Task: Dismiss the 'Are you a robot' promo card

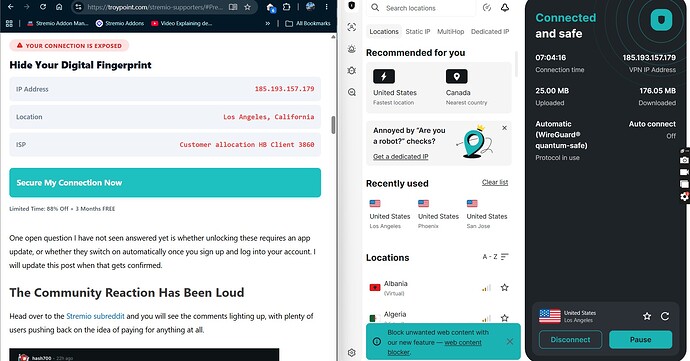Action: [x=504, y=128]
